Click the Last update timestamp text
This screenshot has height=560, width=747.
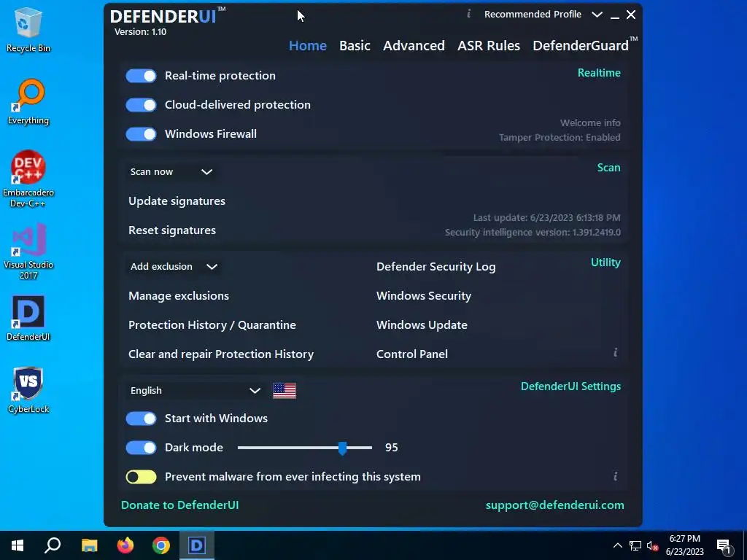pos(546,218)
